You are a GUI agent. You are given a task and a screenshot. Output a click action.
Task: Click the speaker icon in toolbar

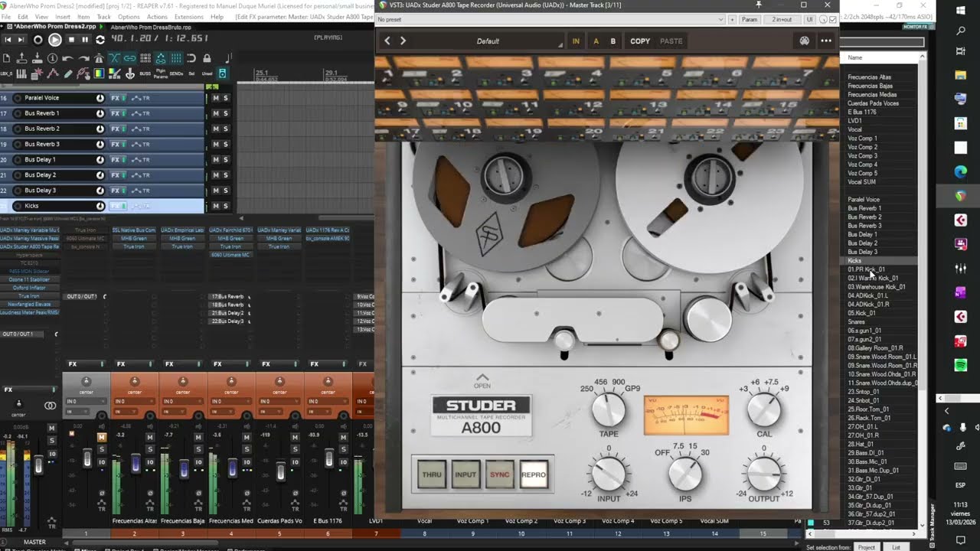click(222, 73)
